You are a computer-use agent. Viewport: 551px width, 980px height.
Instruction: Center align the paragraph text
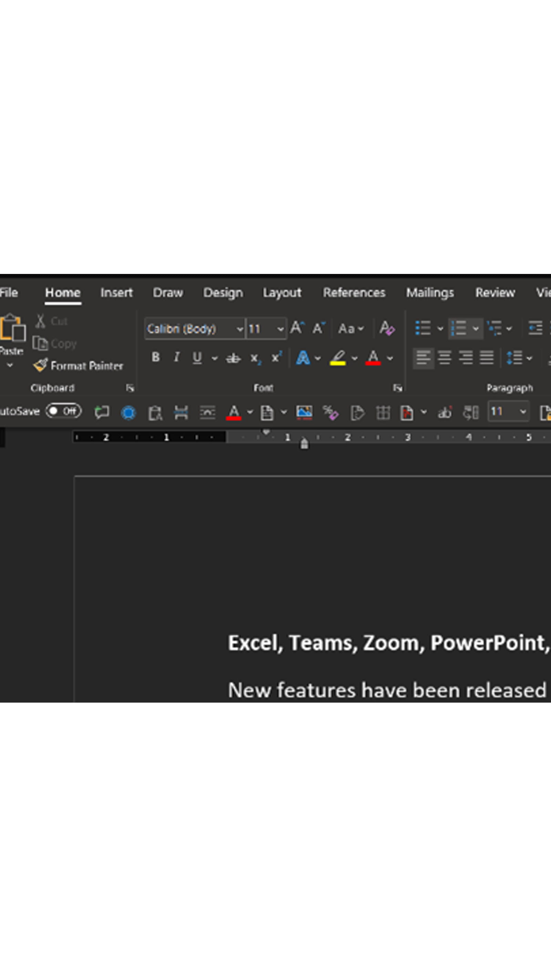[x=444, y=358]
